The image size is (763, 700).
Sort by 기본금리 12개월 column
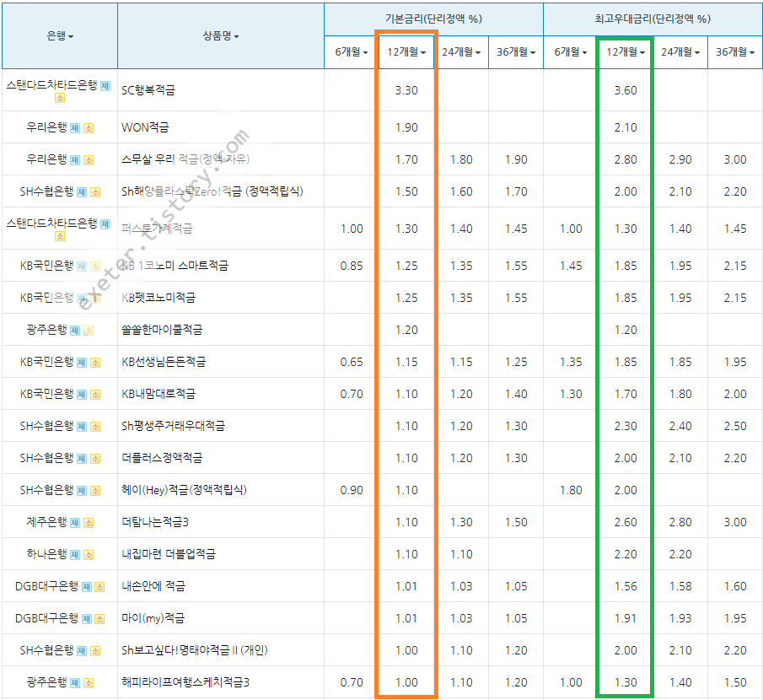point(406,52)
